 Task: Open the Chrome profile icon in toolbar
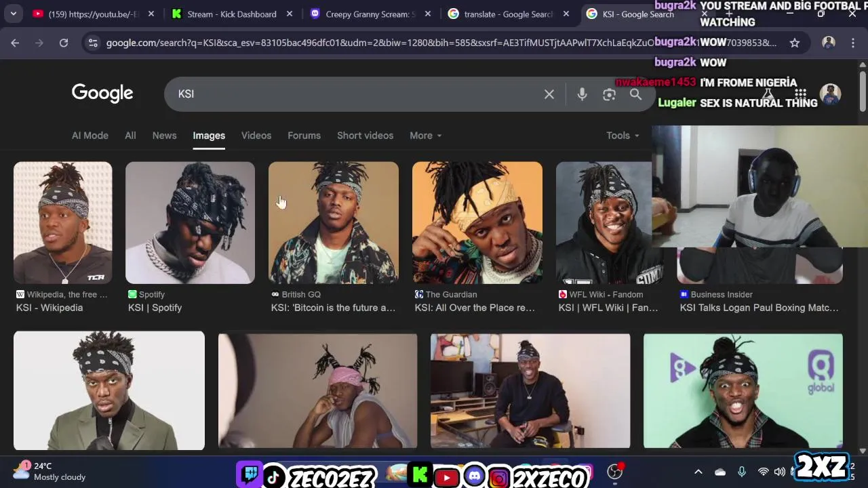click(x=829, y=43)
